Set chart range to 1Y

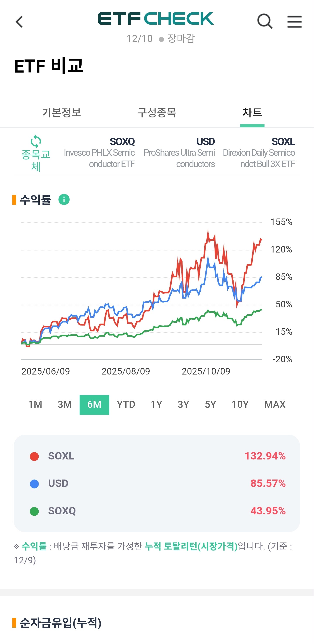[x=156, y=405]
